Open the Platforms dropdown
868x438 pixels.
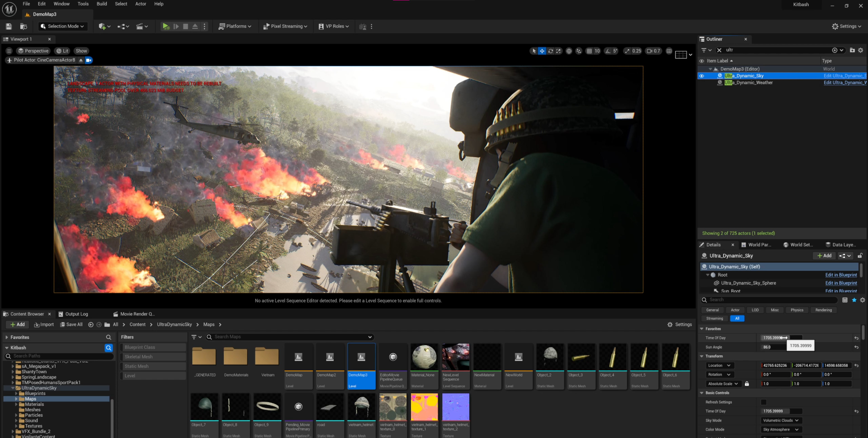pos(235,26)
